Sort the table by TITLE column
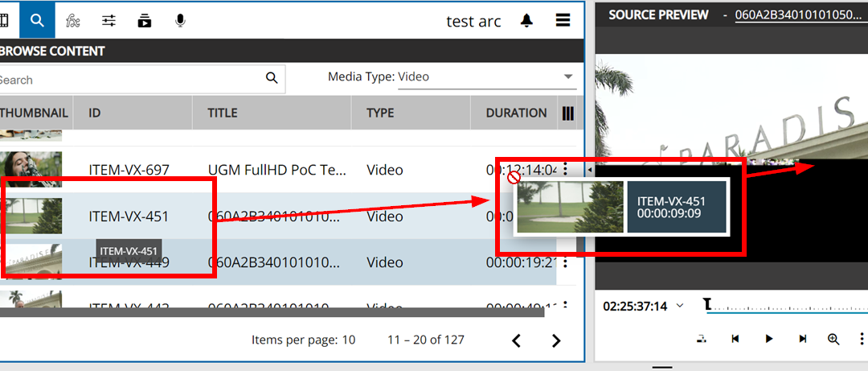The image size is (868, 371). pos(223,113)
